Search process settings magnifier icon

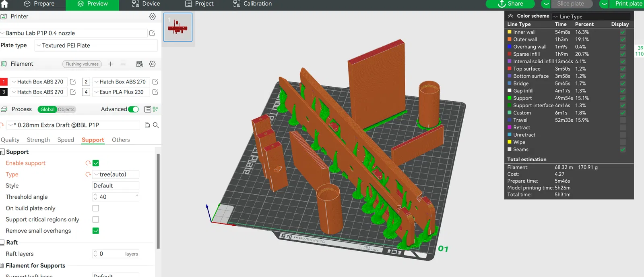(x=156, y=125)
